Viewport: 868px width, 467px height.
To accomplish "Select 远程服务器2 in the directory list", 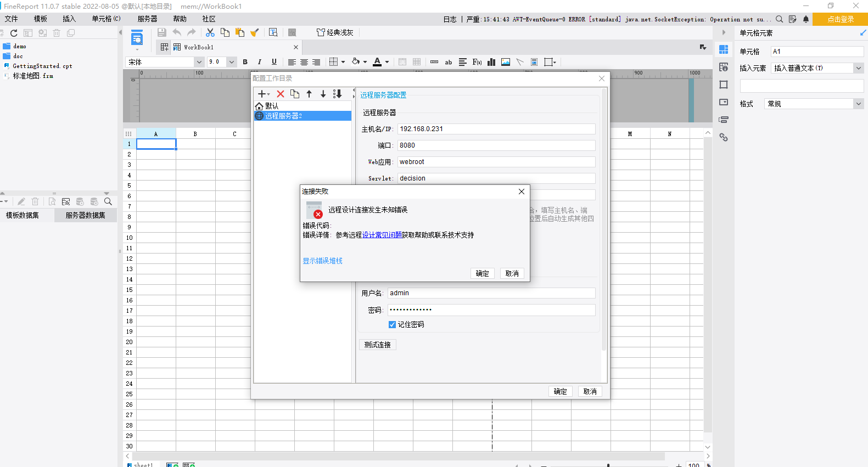I will click(303, 116).
